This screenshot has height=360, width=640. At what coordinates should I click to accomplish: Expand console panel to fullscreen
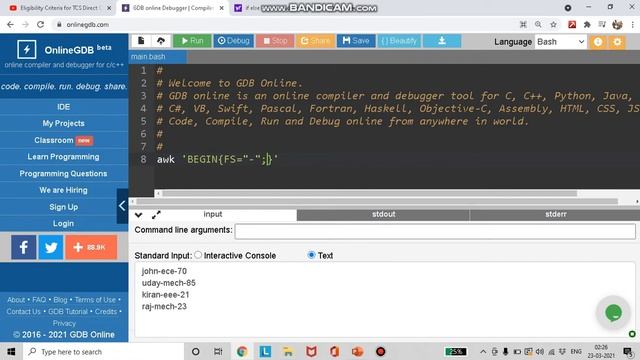(x=156, y=215)
